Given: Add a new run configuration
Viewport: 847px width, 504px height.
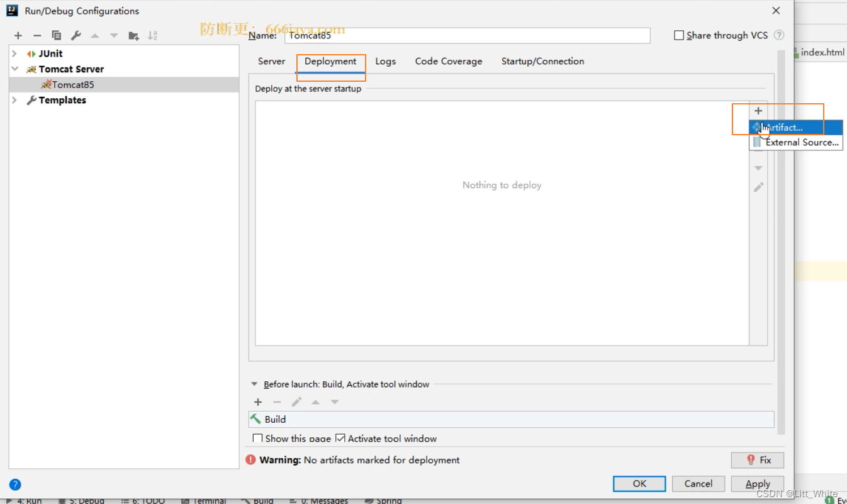Looking at the screenshot, I should pyautogui.click(x=18, y=36).
